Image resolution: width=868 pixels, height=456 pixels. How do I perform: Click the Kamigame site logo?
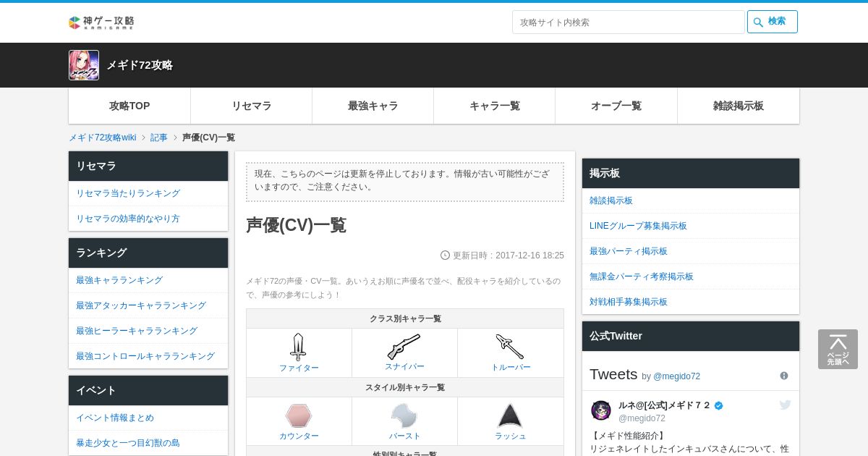click(101, 22)
